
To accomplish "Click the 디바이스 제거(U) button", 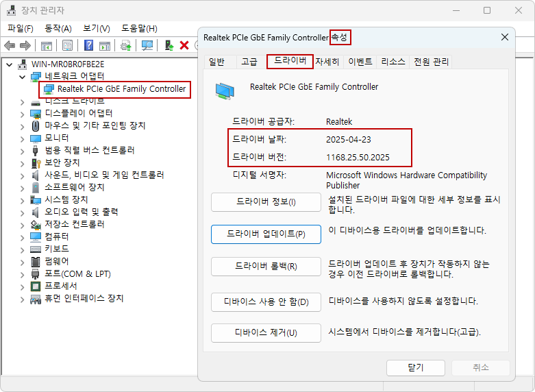I will 266,333.
